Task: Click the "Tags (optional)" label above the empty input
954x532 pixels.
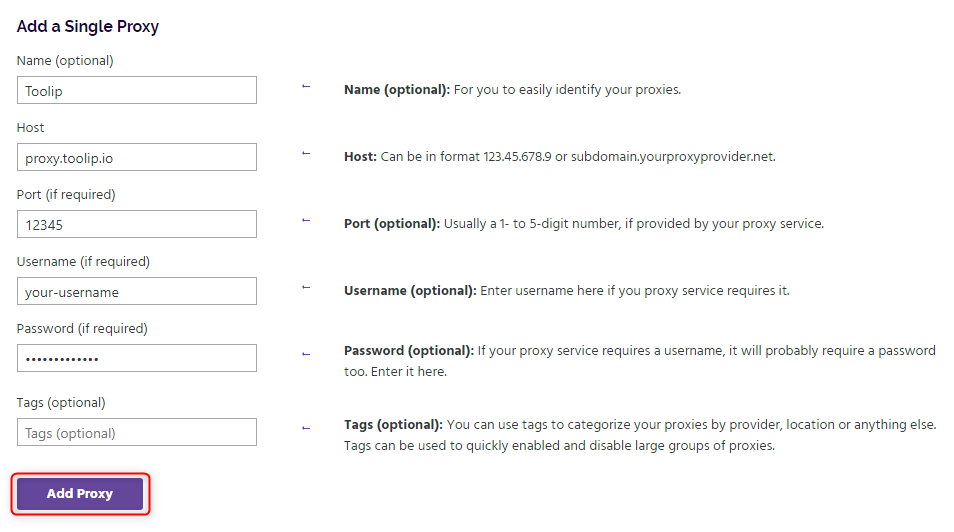Action: click(61, 402)
